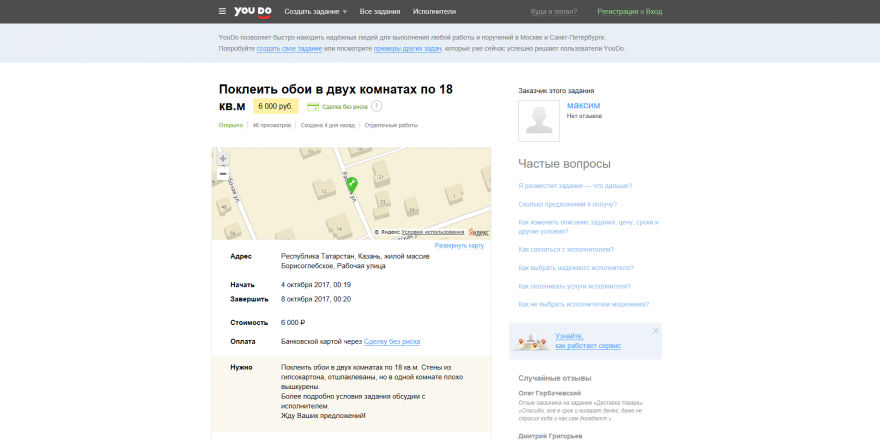880x442 pixels.
Task: Open 'Исполнители' in navigation
Action: 434,11
